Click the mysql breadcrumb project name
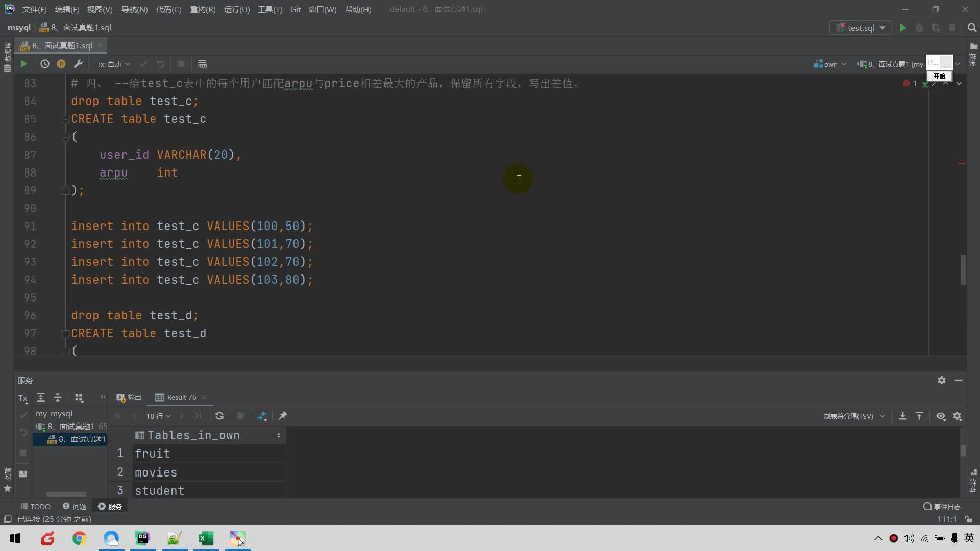The height and width of the screenshot is (551, 980). coord(19,28)
